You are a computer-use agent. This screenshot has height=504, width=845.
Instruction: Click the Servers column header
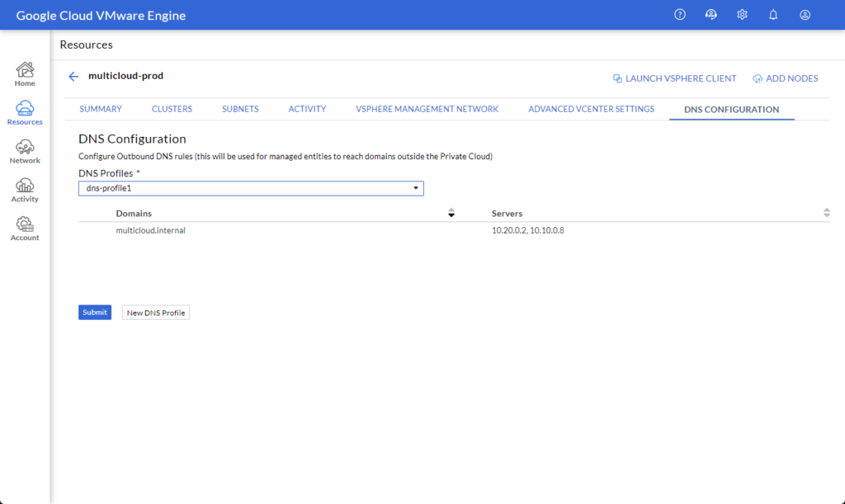(507, 213)
